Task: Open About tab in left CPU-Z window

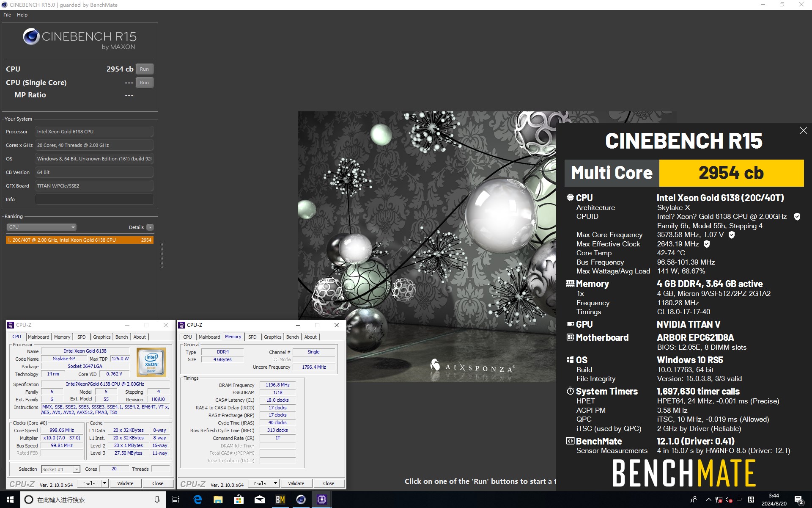Action: pos(140,337)
